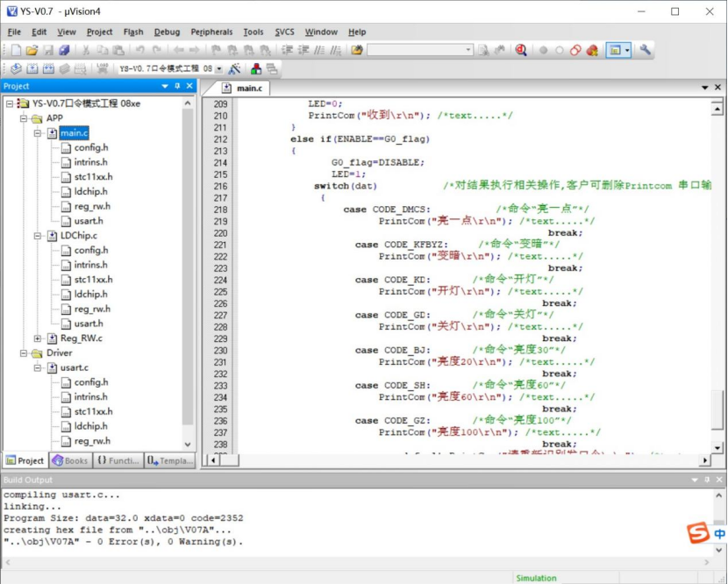Close the Build Output panel
Viewport: 728px width, 584px height.
click(719, 480)
